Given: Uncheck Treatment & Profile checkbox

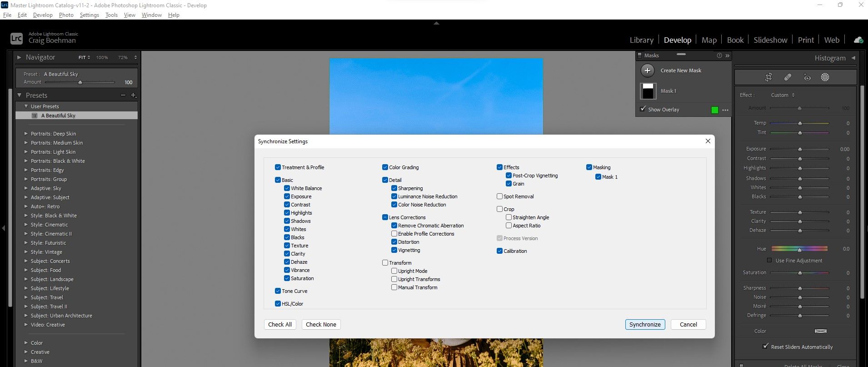Looking at the screenshot, I should [278, 167].
